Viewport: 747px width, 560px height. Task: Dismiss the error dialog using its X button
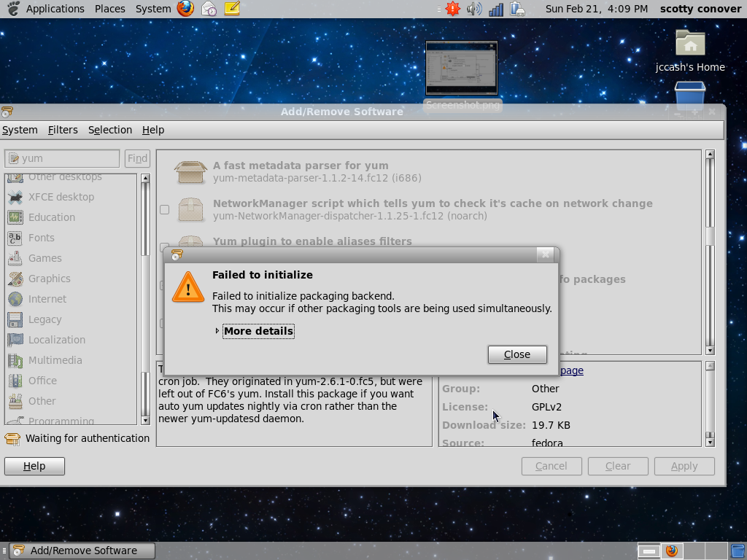546,254
